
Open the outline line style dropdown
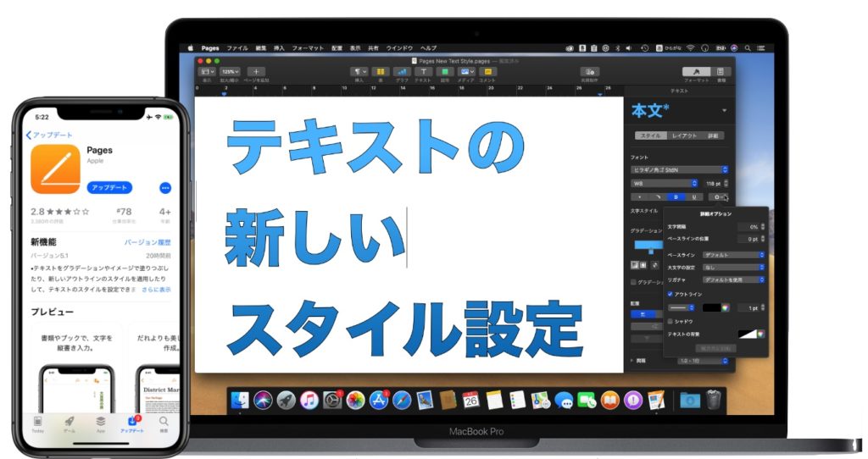coord(682,307)
